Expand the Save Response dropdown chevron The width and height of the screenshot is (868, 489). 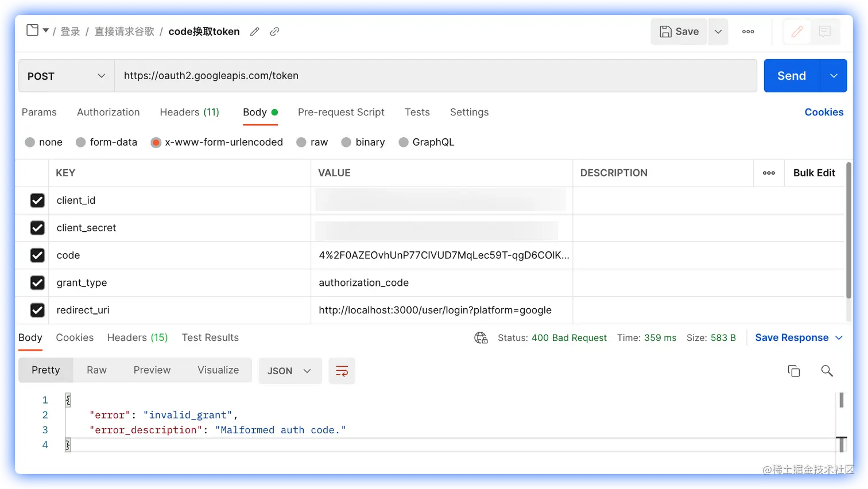coord(839,337)
